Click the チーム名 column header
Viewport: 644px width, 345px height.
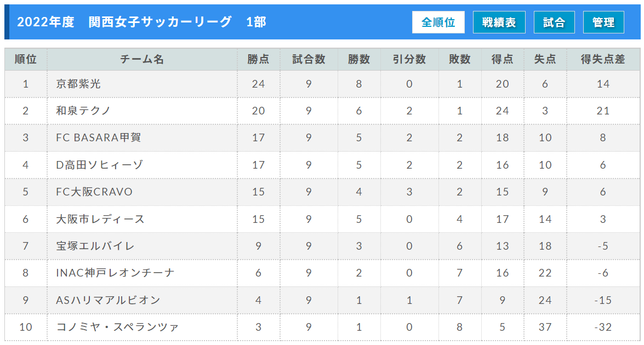142,60
